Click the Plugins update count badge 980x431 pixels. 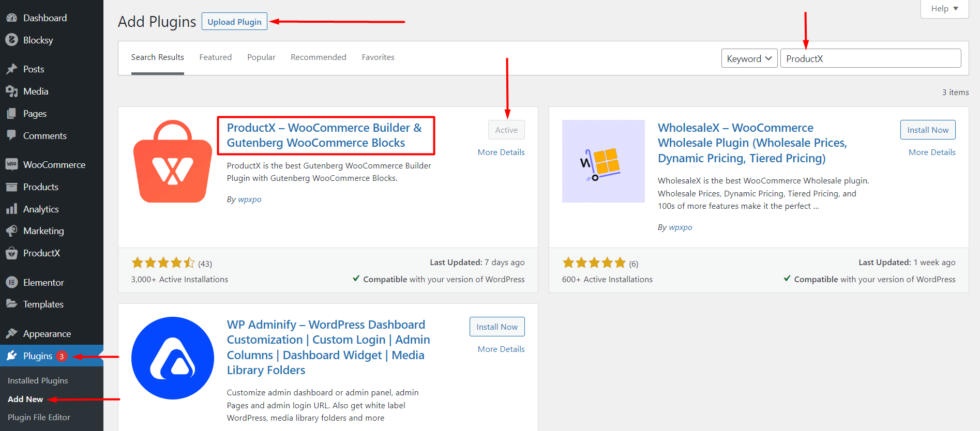[62, 356]
